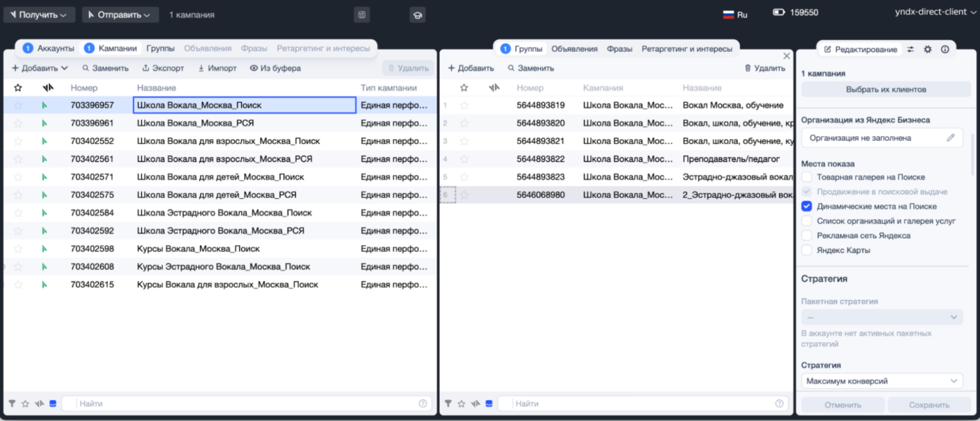Open the Максимум конверсий strategy dropdown
The width and height of the screenshot is (980, 421).
coord(881,381)
